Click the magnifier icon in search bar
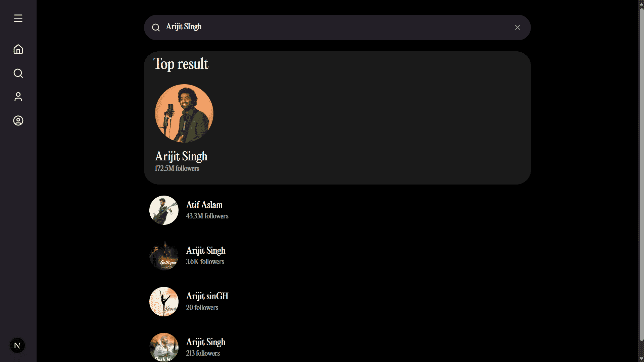Screen dimensions: 644x362 click(156, 28)
